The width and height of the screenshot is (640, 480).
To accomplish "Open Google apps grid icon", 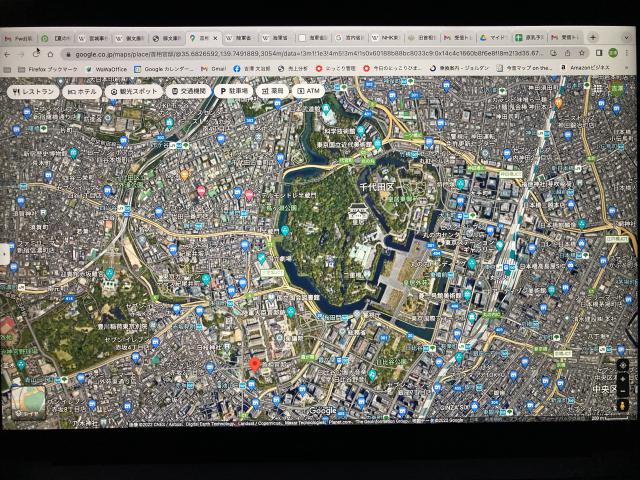I will 597,89.
